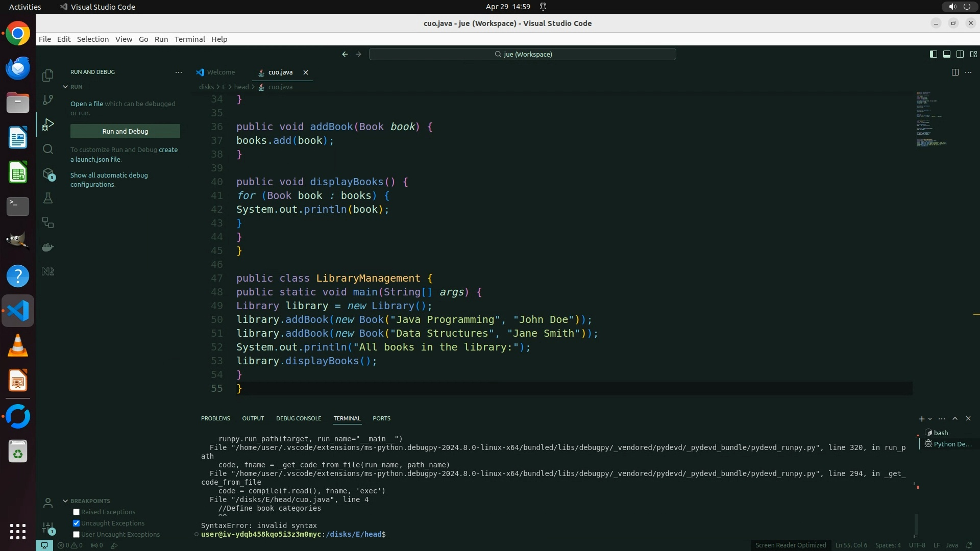Open the Terminal menu

189,39
